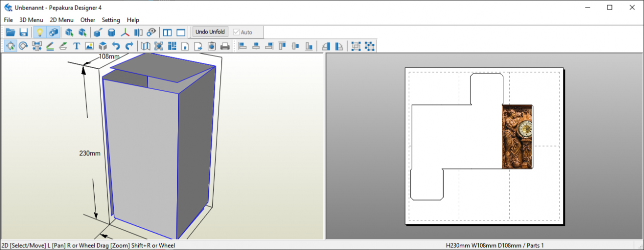Rotate part clockwise icon
The height and width of the screenshot is (250, 644).
pyautogui.click(x=339, y=46)
